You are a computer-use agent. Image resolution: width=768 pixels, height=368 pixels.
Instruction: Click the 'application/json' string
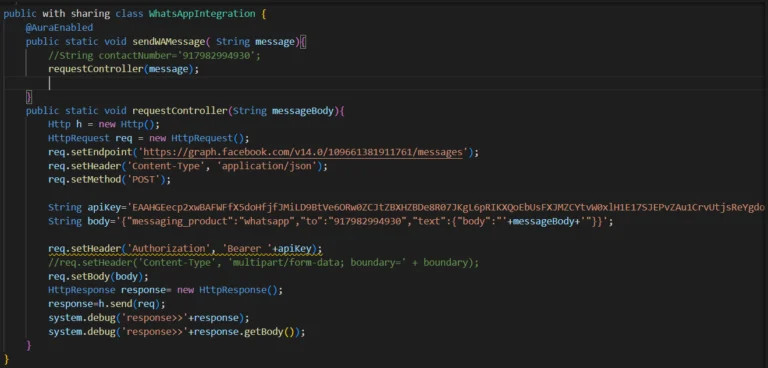point(267,166)
